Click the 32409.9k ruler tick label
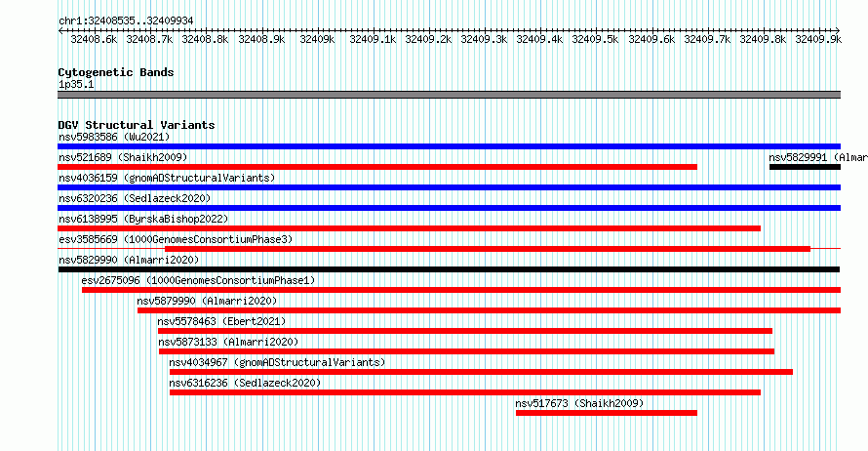Viewport: 868px width, 451px height. [x=818, y=39]
